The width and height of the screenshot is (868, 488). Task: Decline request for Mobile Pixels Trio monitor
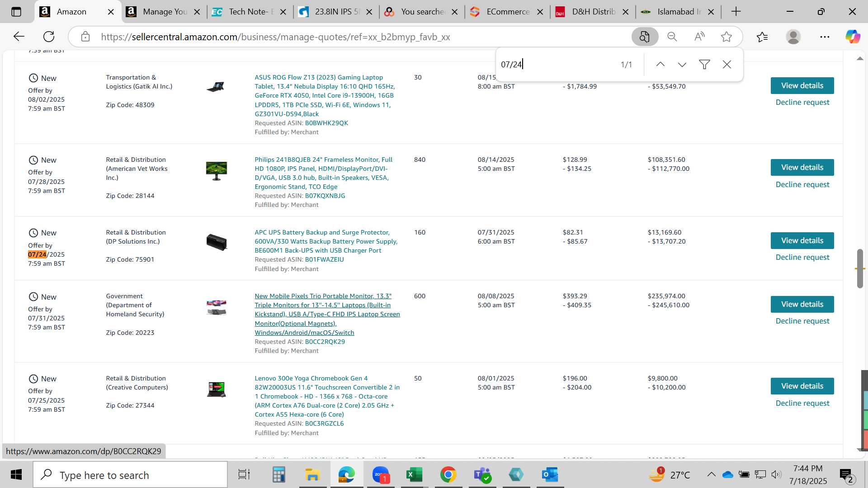[x=802, y=321]
